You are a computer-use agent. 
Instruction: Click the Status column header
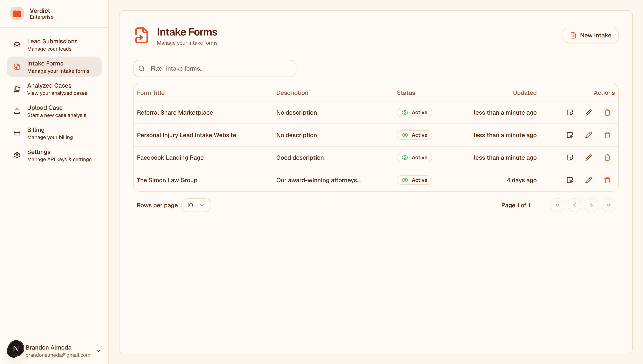click(406, 93)
